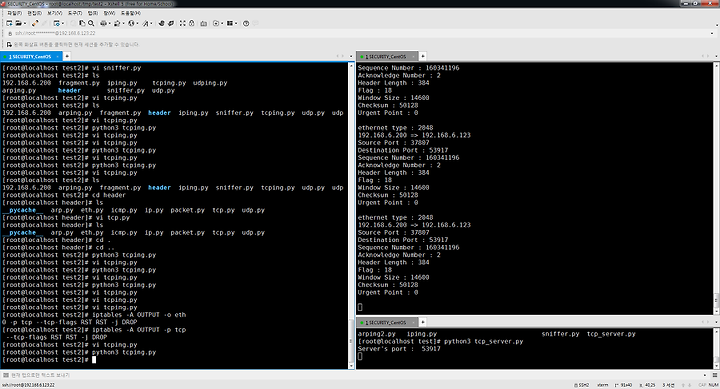
Task: Click the pane layout toolbar icon
Action: point(230,23)
